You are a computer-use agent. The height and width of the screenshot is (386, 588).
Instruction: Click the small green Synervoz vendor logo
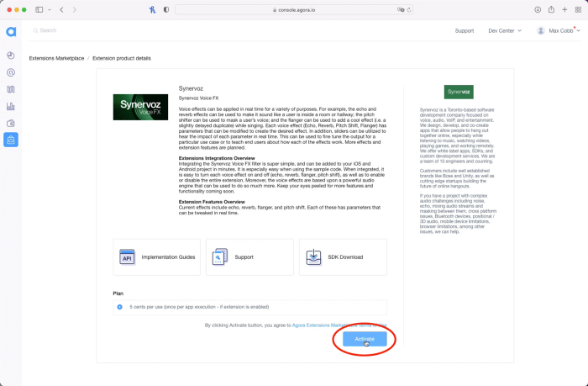pos(459,92)
